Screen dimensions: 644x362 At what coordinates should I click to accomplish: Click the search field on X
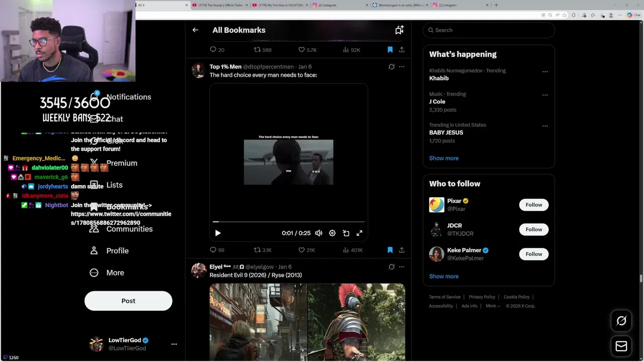(489, 30)
